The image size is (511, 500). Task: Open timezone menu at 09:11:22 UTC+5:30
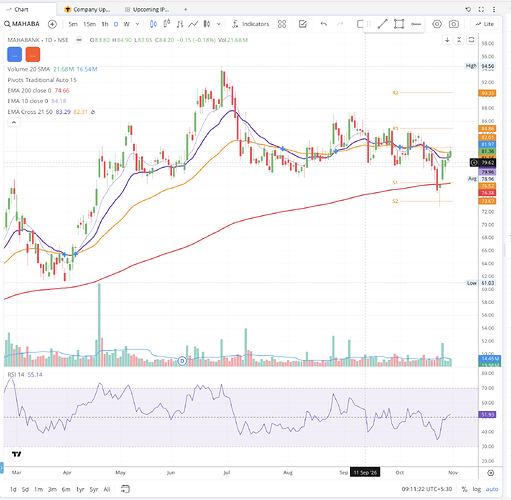[427, 489]
